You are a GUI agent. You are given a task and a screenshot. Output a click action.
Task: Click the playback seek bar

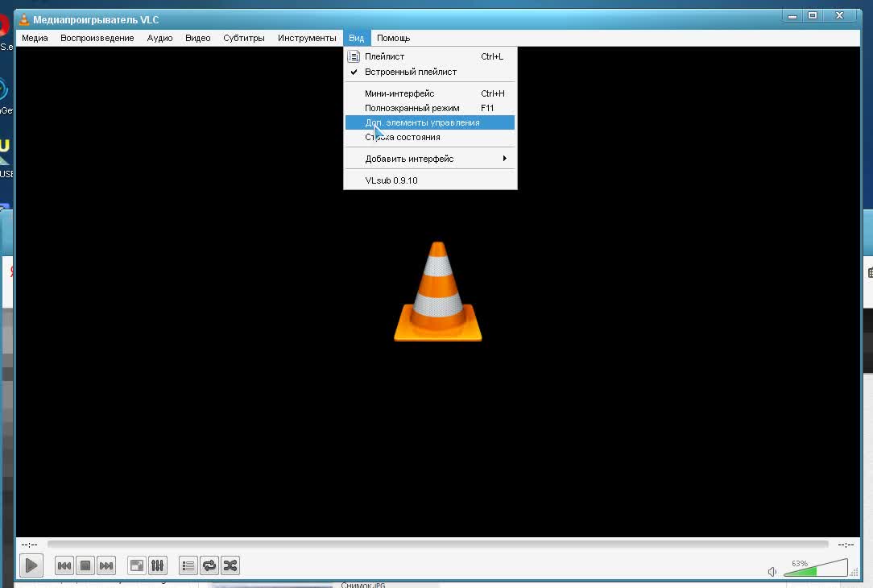[437, 545]
